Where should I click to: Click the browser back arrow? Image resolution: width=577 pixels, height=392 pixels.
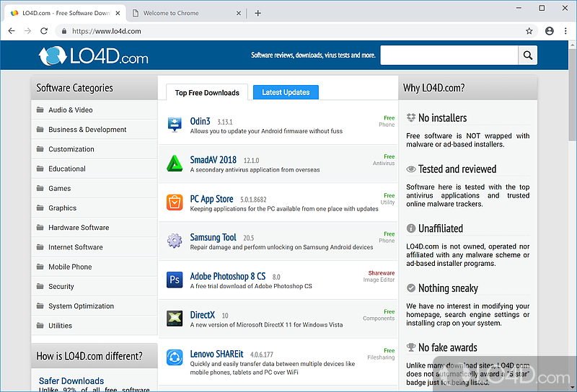(12, 31)
